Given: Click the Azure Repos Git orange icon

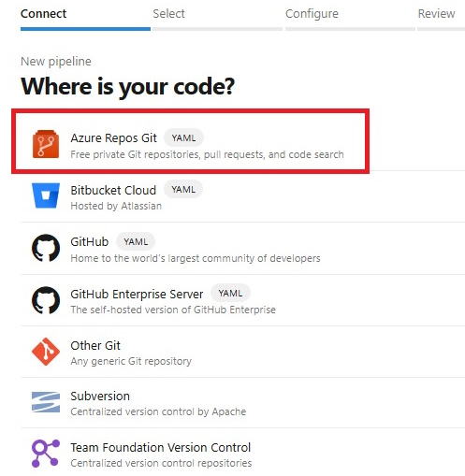Looking at the screenshot, I should [x=46, y=144].
